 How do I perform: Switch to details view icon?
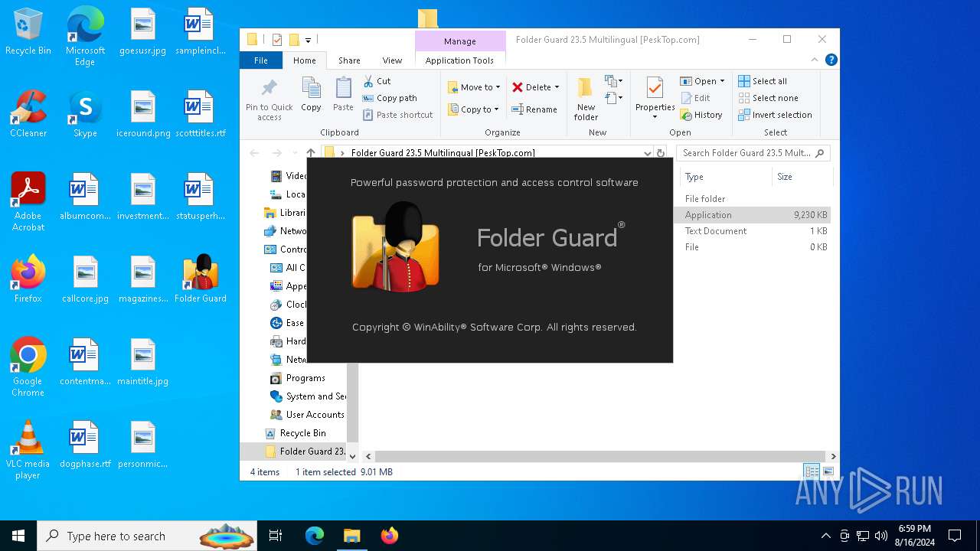point(811,472)
